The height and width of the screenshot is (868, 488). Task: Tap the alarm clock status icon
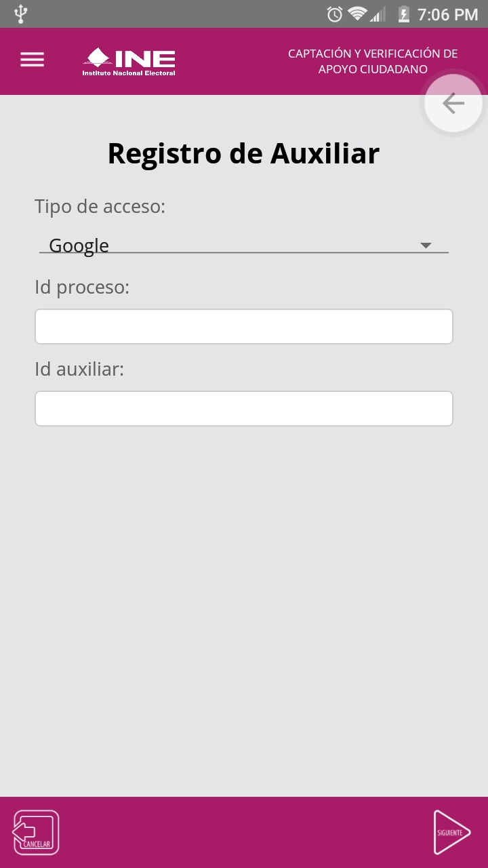pyautogui.click(x=334, y=14)
